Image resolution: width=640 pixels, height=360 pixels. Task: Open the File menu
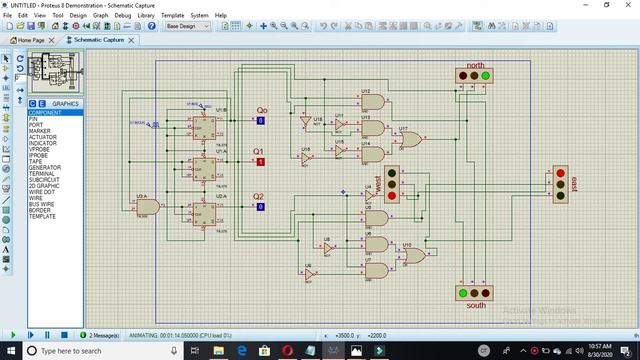(7, 16)
